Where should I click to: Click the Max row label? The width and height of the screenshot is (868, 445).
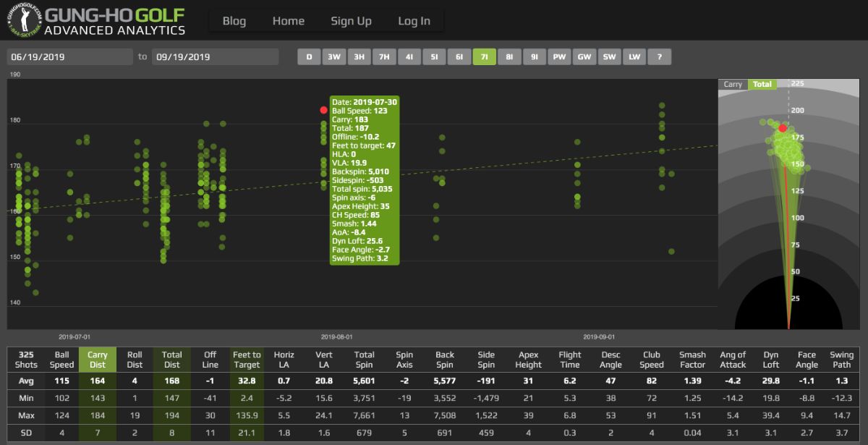tap(25, 415)
